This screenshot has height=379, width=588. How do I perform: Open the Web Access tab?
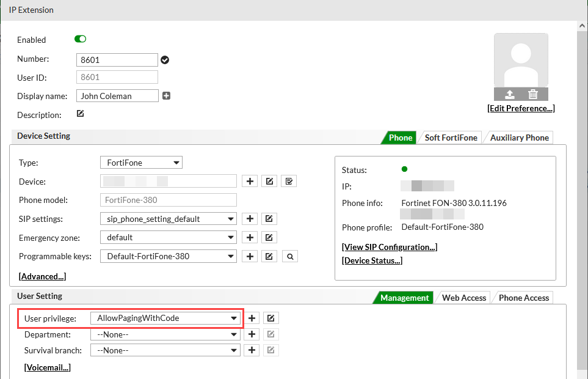pos(464,298)
